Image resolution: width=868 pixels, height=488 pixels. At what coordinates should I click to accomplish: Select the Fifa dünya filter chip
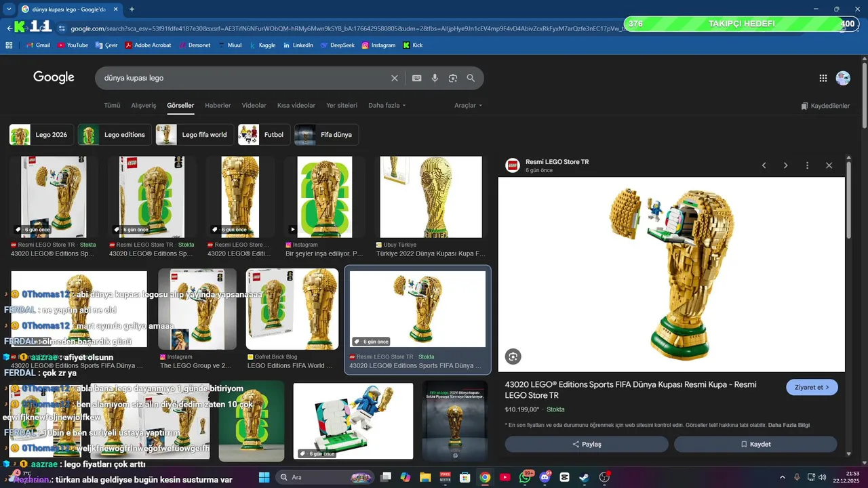(x=326, y=134)
